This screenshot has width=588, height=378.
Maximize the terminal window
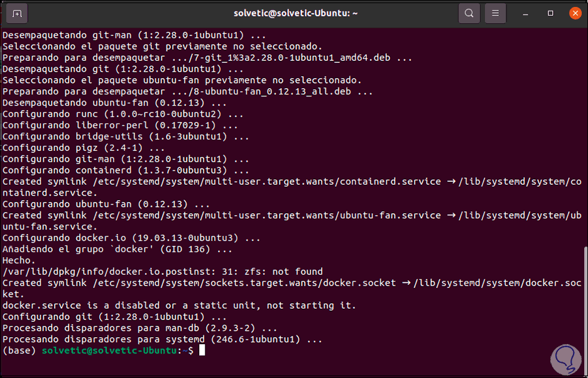(x=551, y=13)
